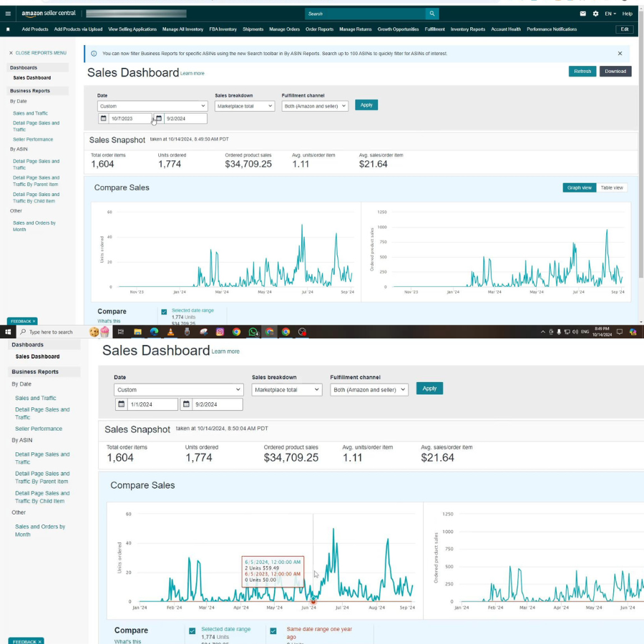
Task: Open Account Health nav item
Action: coord(506,29)
